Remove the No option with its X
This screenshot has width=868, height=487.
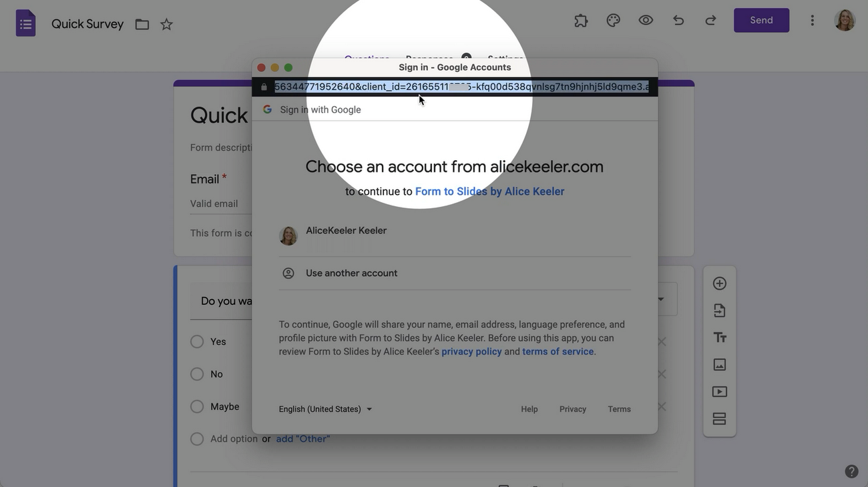[662, 374]
